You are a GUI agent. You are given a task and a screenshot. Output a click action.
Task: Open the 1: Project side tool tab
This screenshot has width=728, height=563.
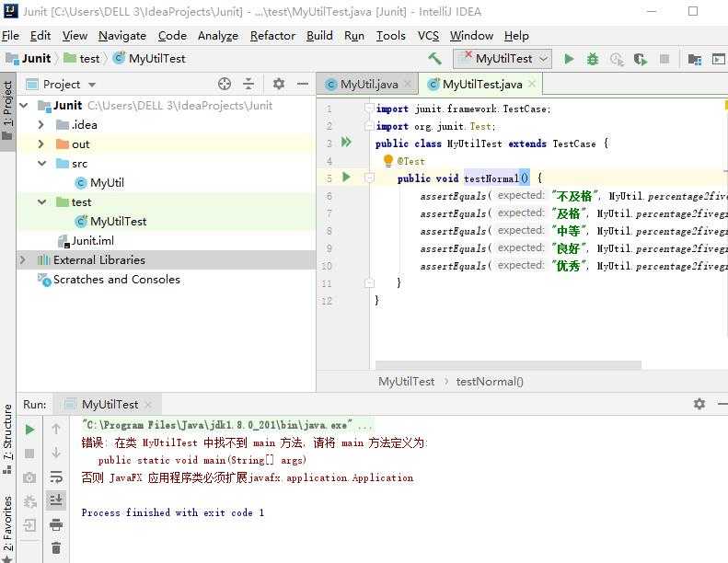(x=8, y=110)
